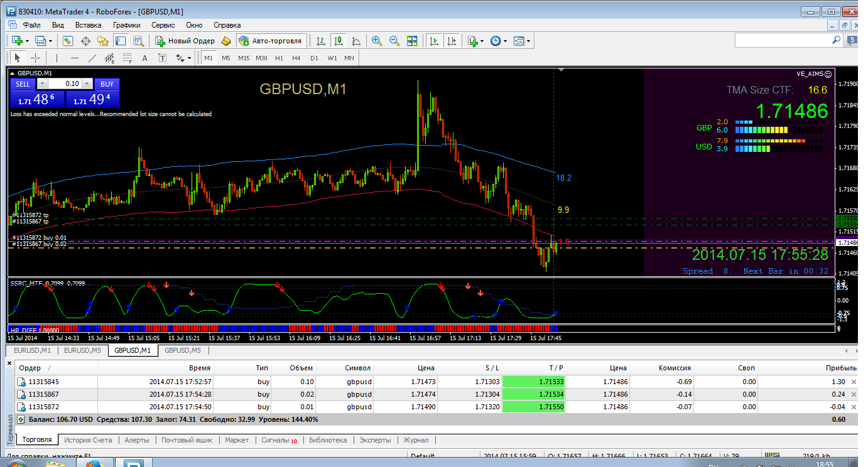868x467 pixels.
Task: Select the Text (A) tool
Action: [x=144, y=58]
